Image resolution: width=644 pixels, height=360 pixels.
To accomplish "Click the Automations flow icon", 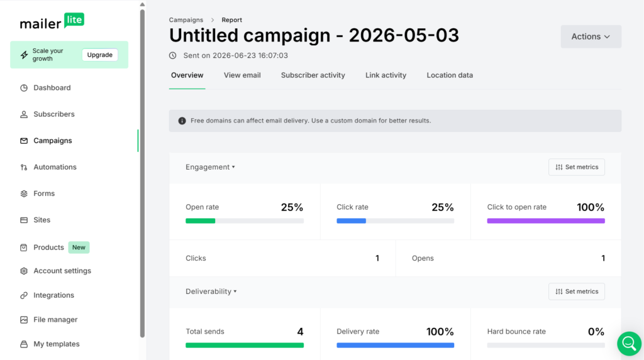I will [x=24, y=167].
